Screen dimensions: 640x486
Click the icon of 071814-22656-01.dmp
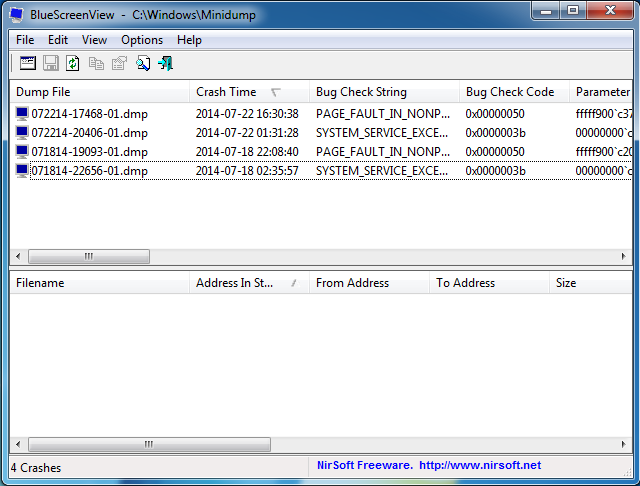pos(22,171)
